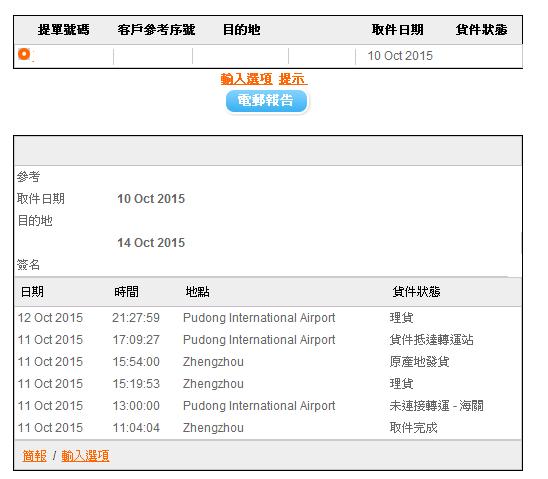Screen dimensions: 548x479
Task: Select the orange shipment radio button
Action: [x=24, y=54]
